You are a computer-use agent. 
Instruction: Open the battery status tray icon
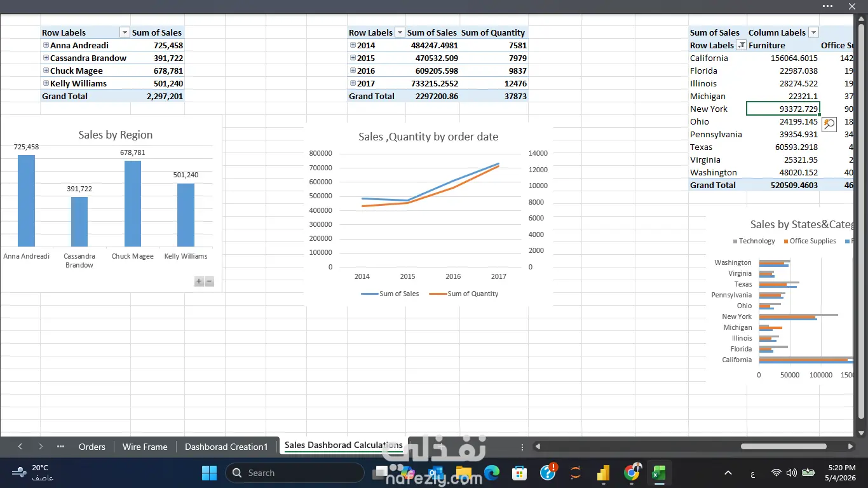(808, 473)
